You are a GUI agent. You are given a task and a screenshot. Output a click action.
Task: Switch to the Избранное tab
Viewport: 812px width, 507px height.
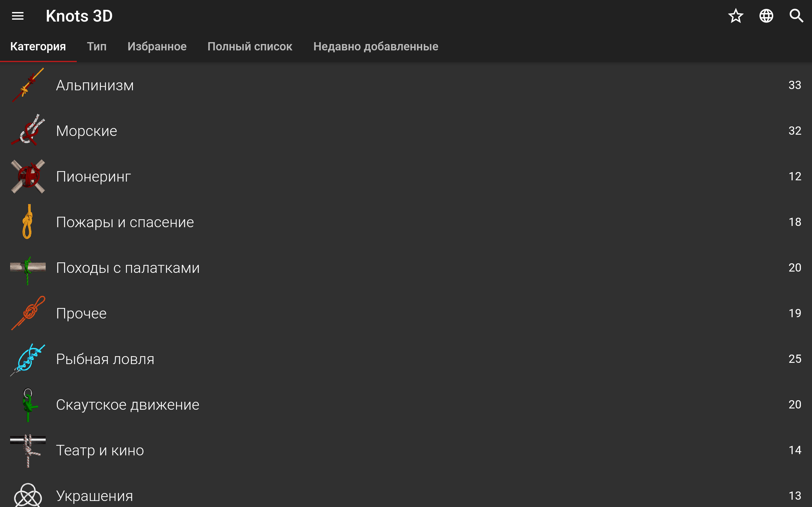157,46
